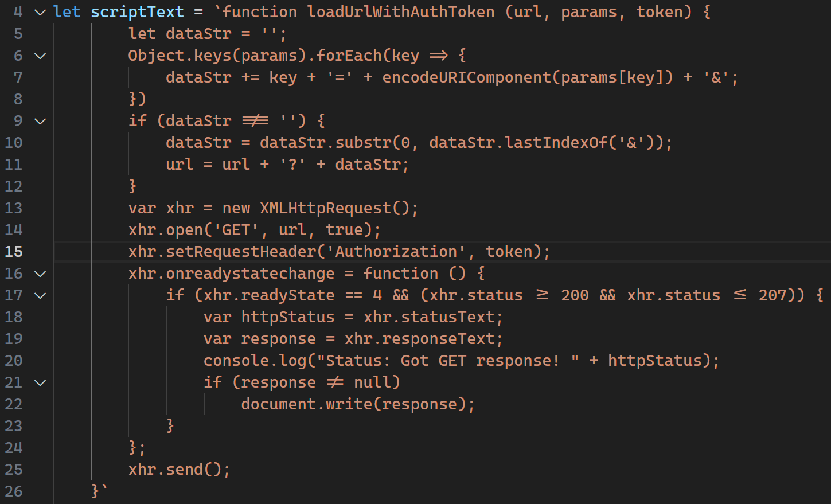This screenshot has width=831, height=504.
Task: Fold the readyState if-block at line 17
Action: pos(40,295)
